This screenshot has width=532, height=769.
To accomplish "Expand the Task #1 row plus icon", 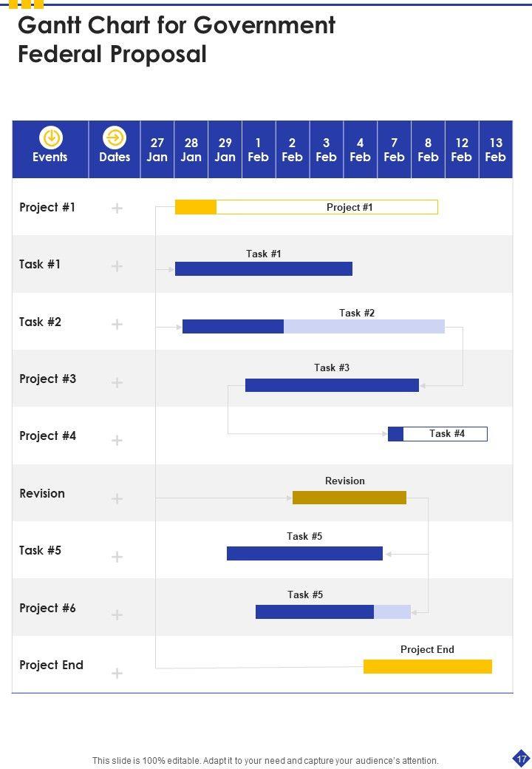I will click(117, 266).
